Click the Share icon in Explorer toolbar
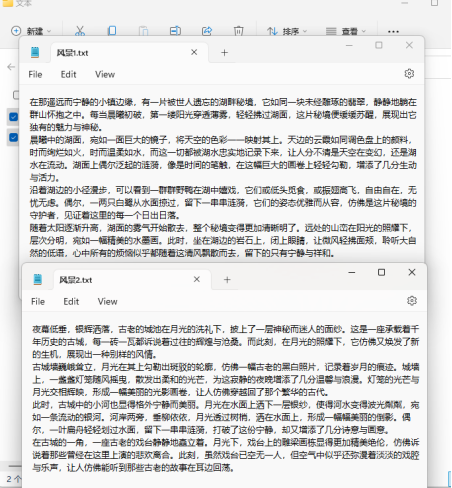The height and width of the screenshot is (488, 452). [x=207, y=31]
